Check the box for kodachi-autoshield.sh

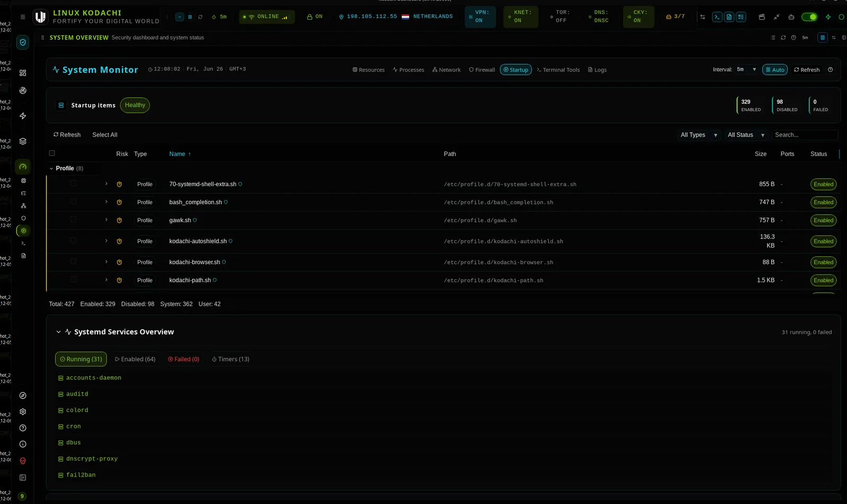pyautogui.click(x=73, y=241)
